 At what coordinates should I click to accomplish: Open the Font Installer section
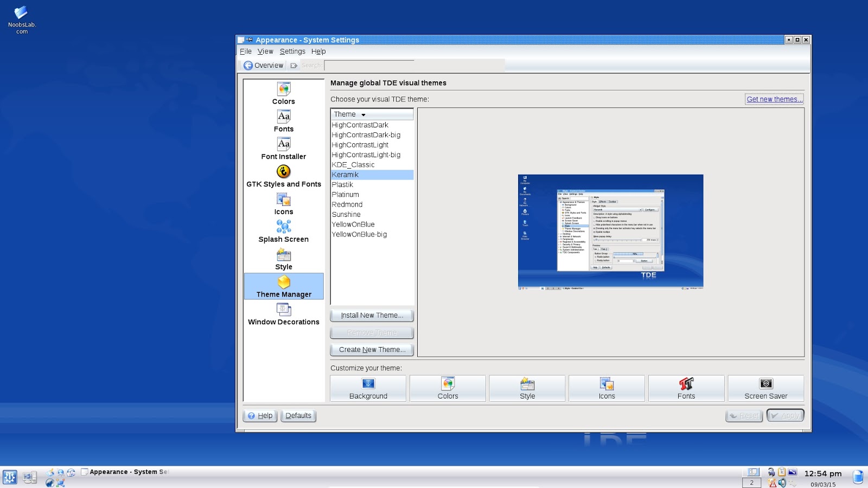pos(283,147)
